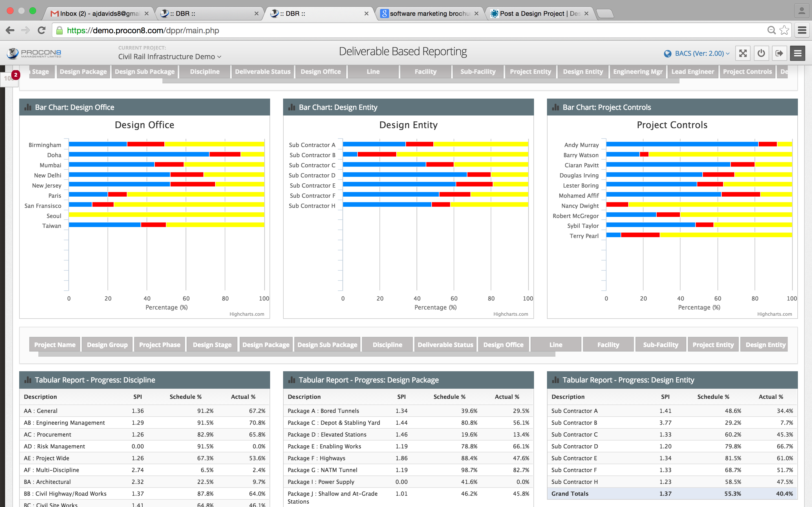Click the red bar segment for Doha

coord(225,154)
